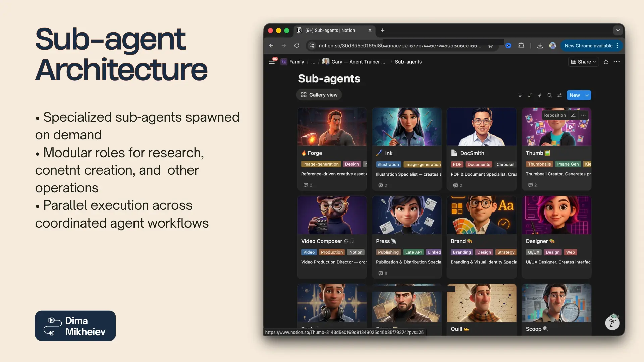Open the automations lightning icon
Screen dimensions: 644x362
click(540, 95)
